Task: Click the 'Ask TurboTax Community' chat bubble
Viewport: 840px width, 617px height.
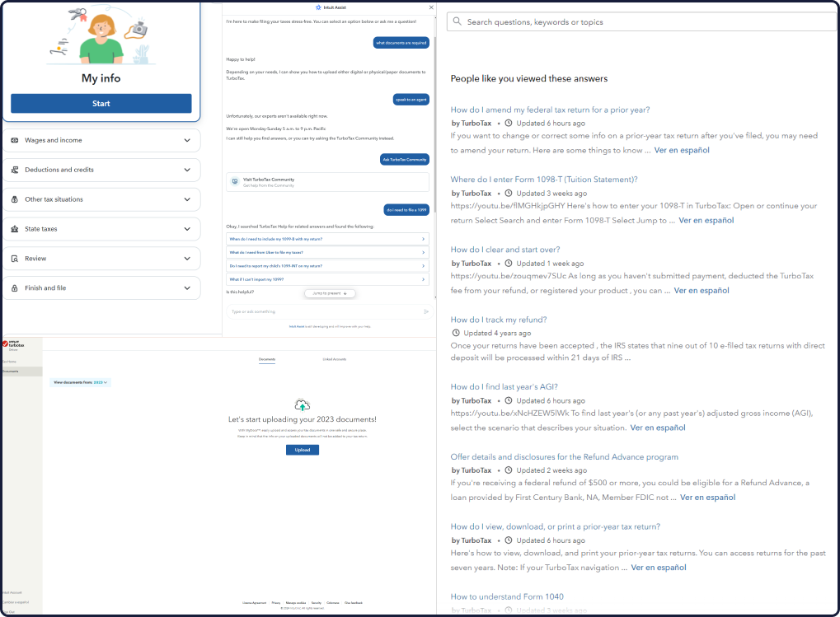Action: click(405, 160)
